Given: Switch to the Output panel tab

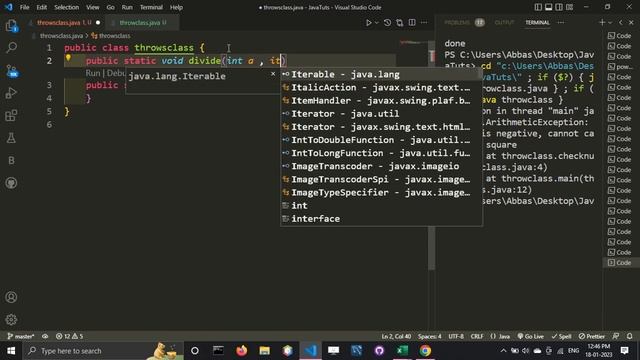Looking at the screenshot, I should coord(504,23).
